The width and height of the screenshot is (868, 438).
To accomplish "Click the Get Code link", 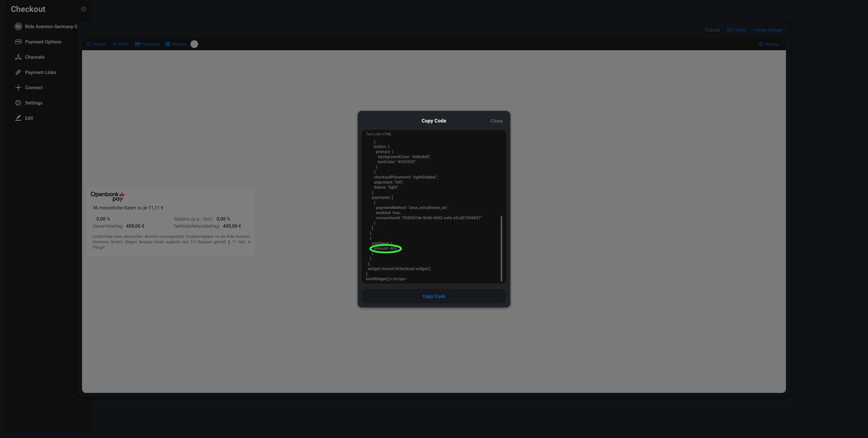I will (736, 30).
